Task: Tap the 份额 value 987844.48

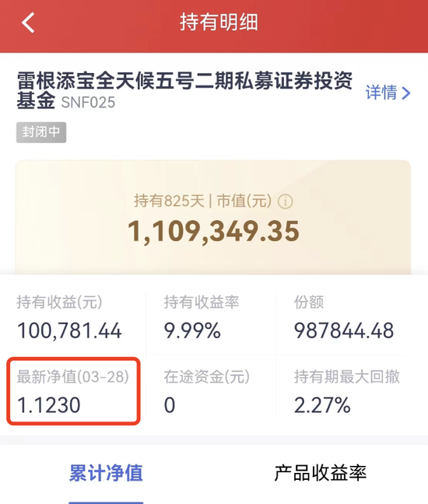Action: tap(344, 331)
